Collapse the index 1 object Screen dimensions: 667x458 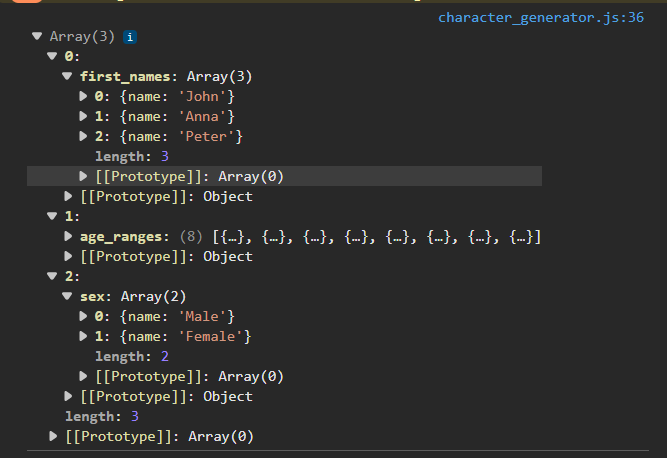(x=53, y=216)
